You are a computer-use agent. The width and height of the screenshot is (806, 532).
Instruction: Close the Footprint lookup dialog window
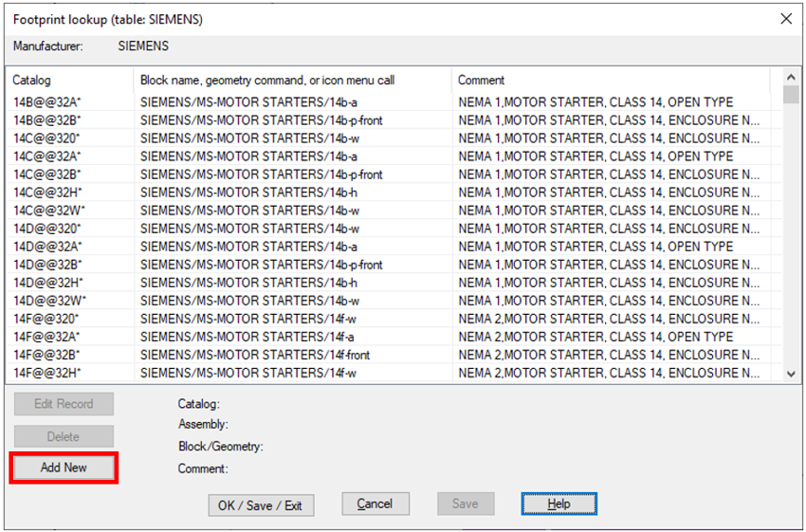(786, 19)
